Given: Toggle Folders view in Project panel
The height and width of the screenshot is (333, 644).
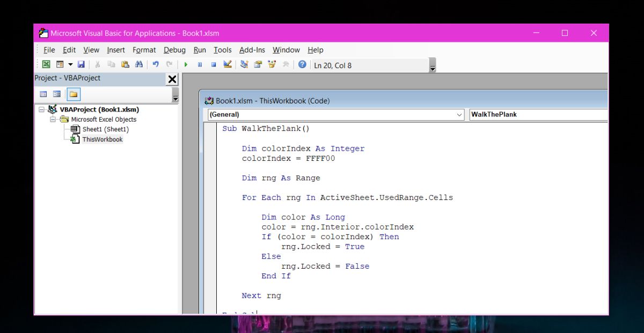Looking at the screenshot, I should tap(73, 94).
